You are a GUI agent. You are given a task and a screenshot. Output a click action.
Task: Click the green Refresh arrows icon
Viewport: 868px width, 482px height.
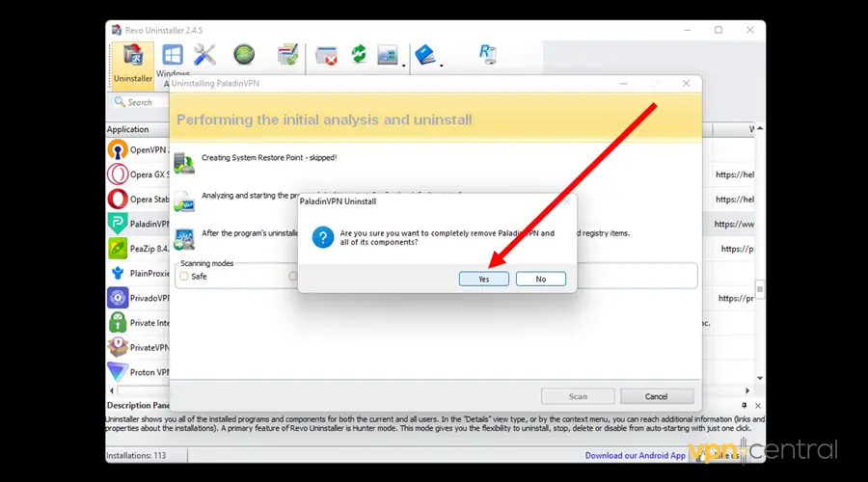click(x=359, y=54)
